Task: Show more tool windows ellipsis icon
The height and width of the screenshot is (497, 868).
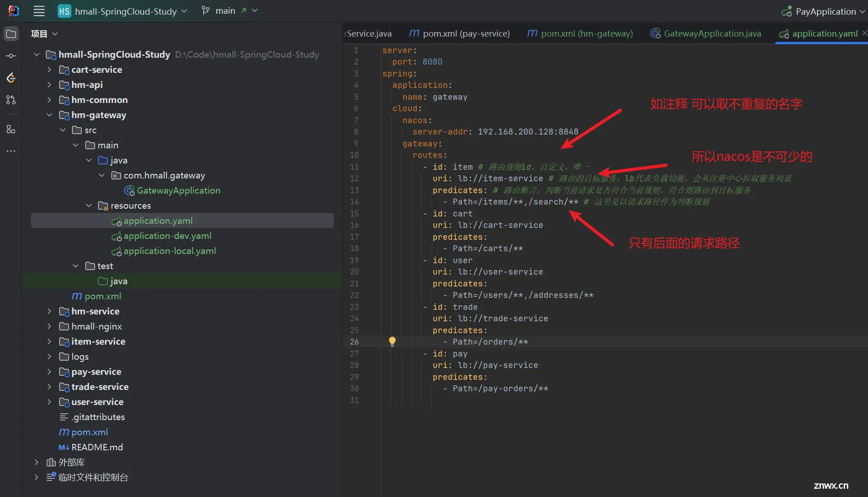Action: pos(11,151)
